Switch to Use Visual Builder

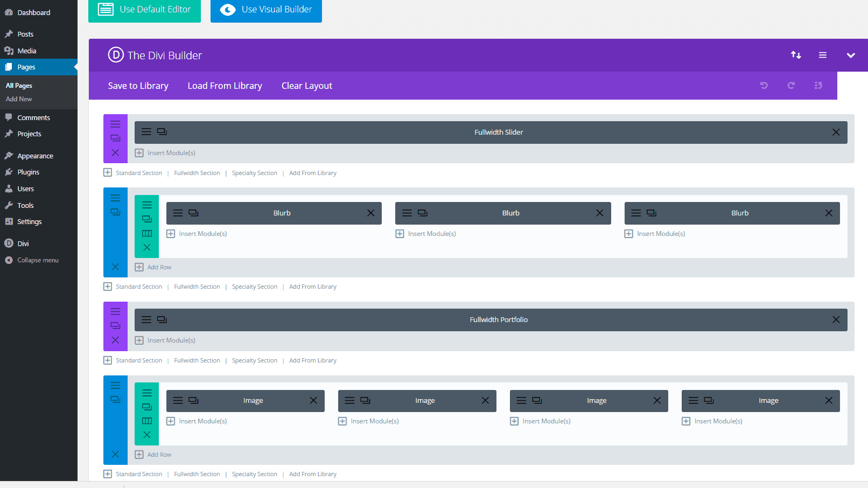266,10
